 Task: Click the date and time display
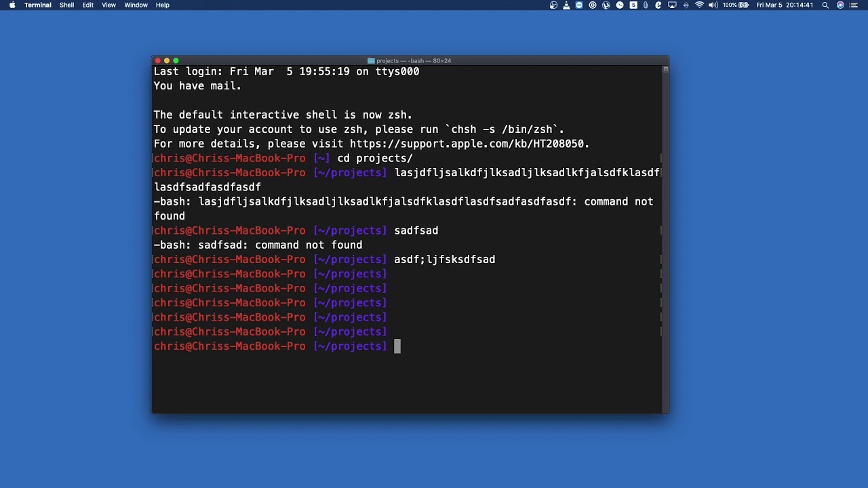click(785, 5)
